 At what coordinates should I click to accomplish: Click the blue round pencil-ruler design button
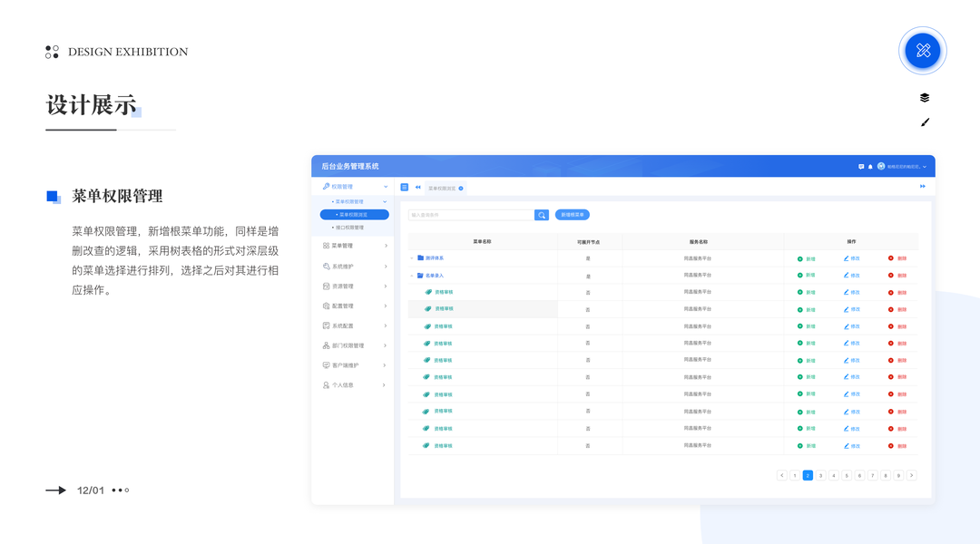tap(923, 51)
